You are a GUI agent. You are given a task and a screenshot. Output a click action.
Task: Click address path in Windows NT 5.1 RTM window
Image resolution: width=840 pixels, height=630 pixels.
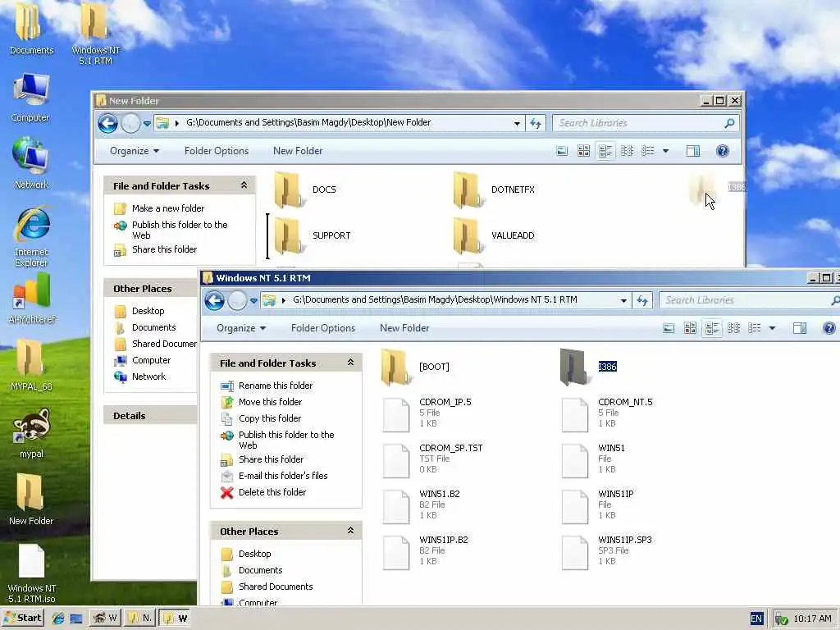[x=435, y=300]
